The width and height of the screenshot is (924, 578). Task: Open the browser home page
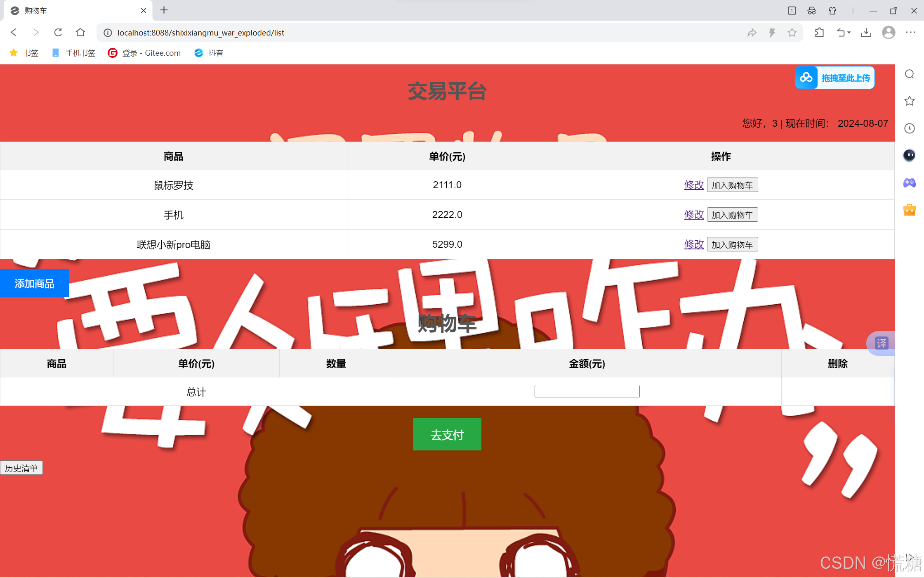point(80,32)
